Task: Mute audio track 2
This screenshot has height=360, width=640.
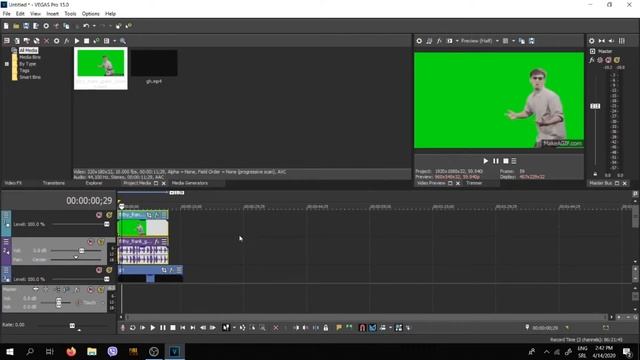Action: click(x=91, y=242)
